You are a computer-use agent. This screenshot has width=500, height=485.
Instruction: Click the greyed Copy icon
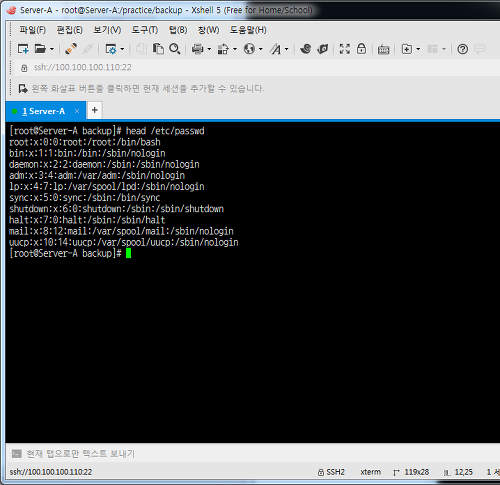click(141, 49)
